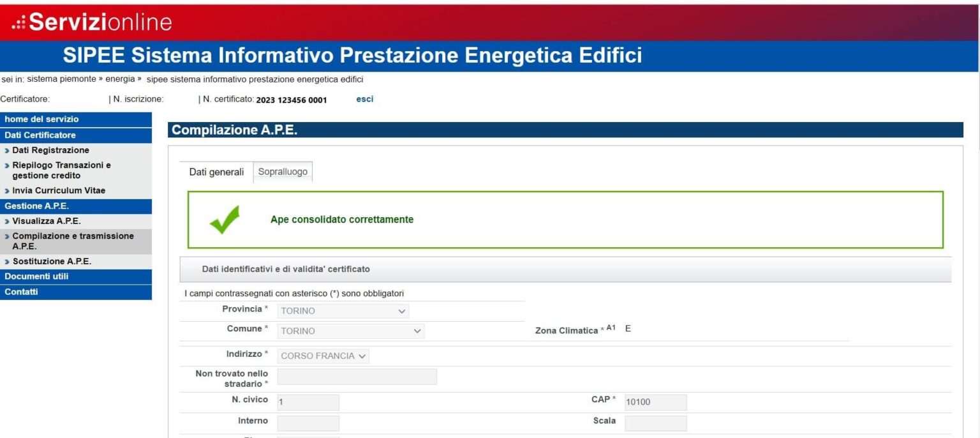This screenshot has height=438, width=980.
Task: Switch to the Sopralluogo tab
Action: (283, 171)
